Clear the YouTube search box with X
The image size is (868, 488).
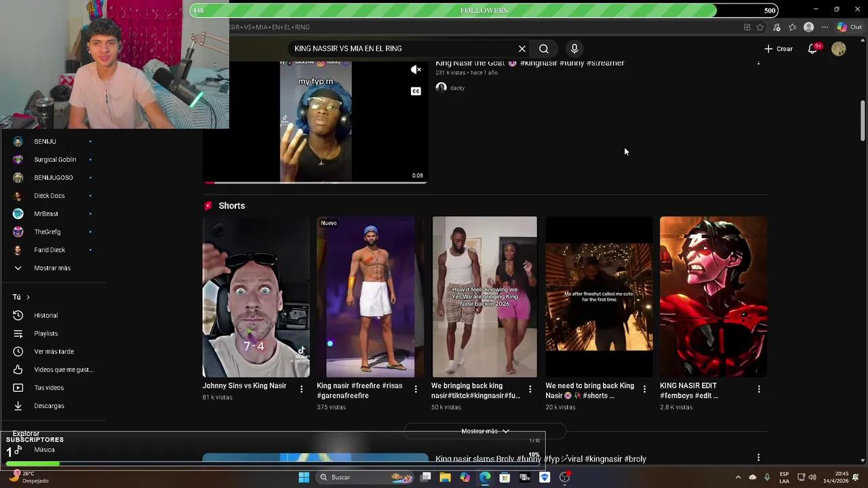click(522, 49)
